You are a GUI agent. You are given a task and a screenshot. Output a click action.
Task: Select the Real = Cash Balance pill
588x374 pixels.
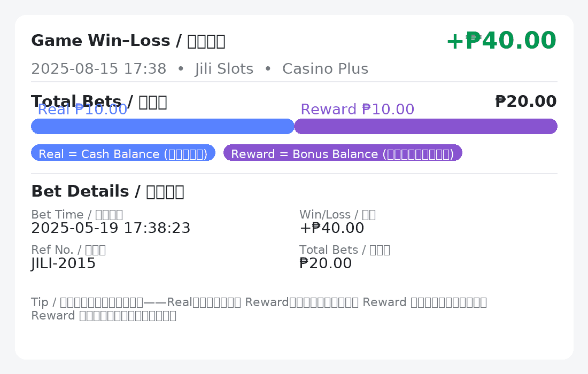tap(123, 153)
